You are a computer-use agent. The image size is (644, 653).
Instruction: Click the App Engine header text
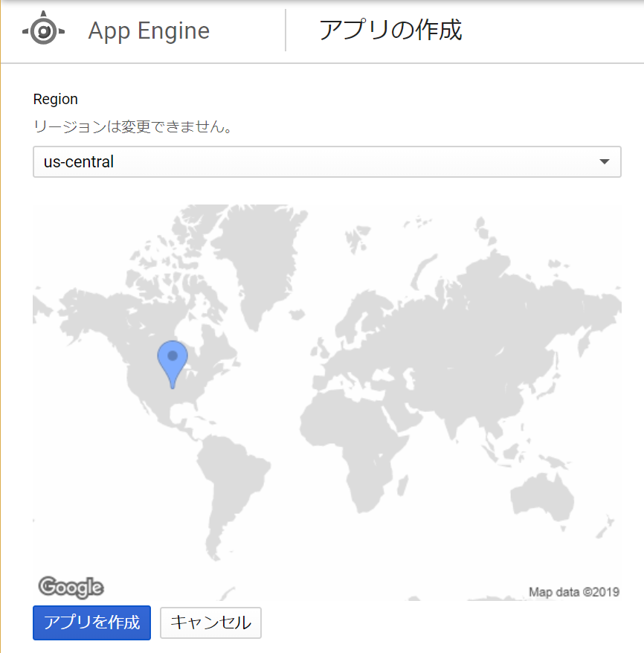point(149,31)
